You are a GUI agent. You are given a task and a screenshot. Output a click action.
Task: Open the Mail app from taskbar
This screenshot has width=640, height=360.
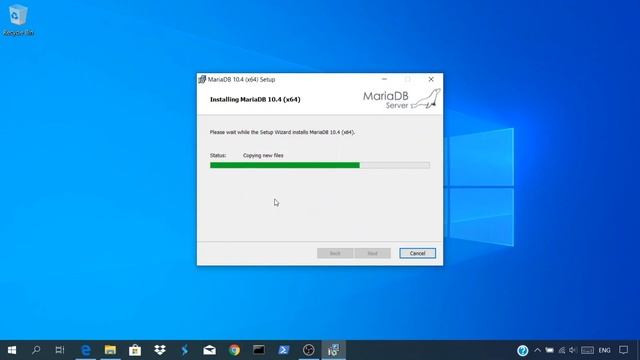(x=209, y=350)
